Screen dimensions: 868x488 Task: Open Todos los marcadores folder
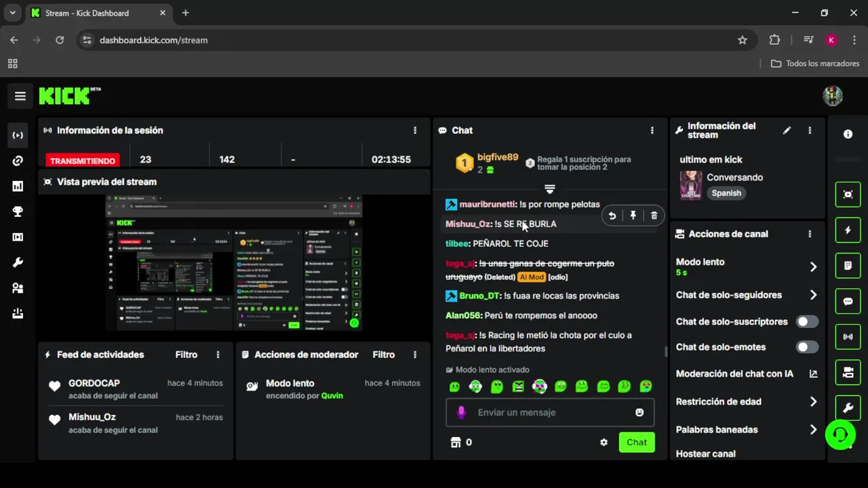pos(815,63)
